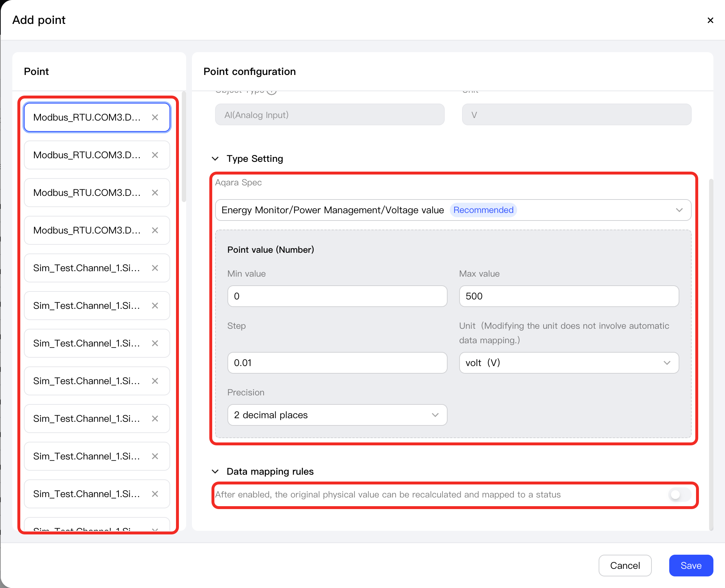
Task: Click the disabled AI(Analog Input) object type field
Action: [x=330, y=115]
